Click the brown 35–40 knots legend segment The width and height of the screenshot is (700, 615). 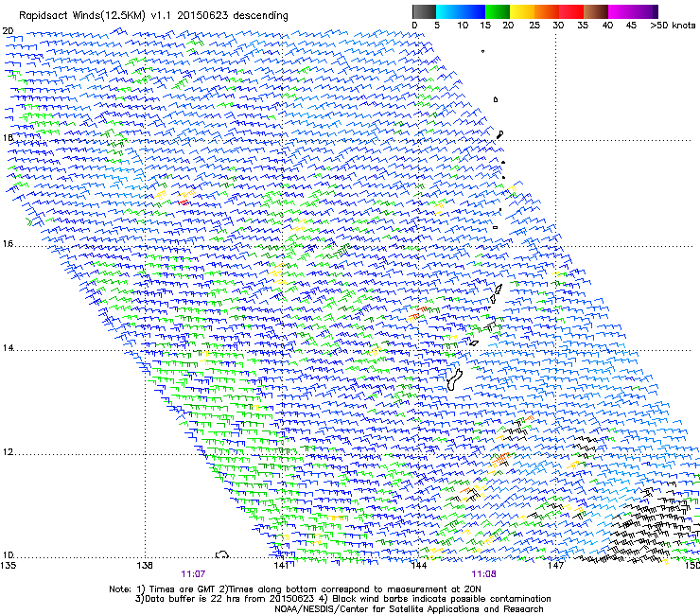(596, 11)
